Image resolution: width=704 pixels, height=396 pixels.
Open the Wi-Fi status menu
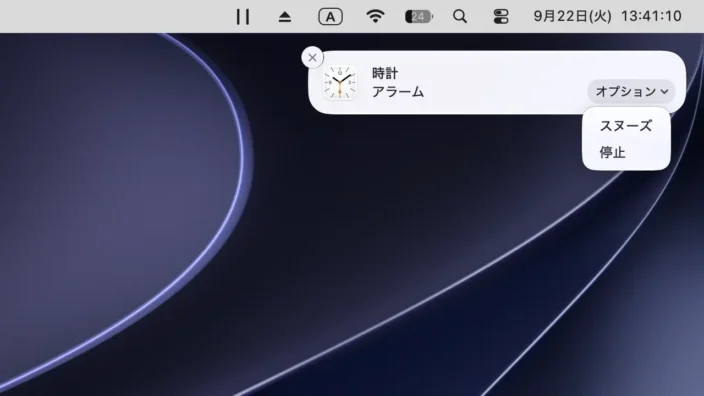pos(375,17)
